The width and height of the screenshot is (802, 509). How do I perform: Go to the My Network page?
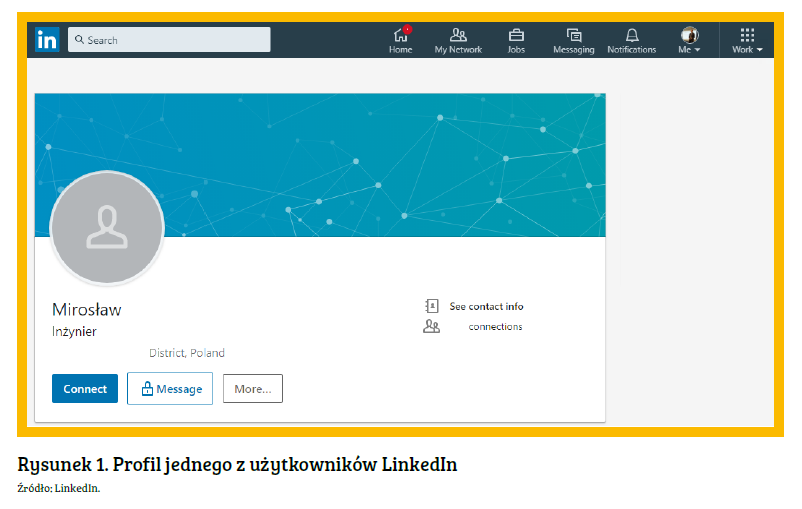tap(458, 40)
